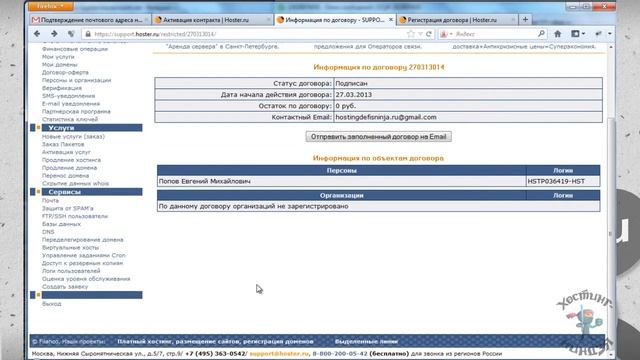
Task: Reload the page with the refresh icon
Action: pos(429,34)
